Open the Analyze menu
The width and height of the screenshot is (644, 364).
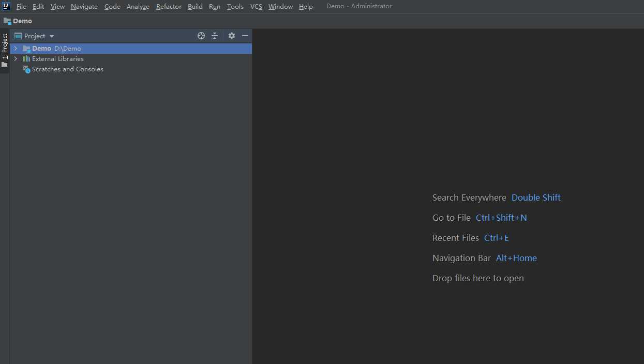138,7
